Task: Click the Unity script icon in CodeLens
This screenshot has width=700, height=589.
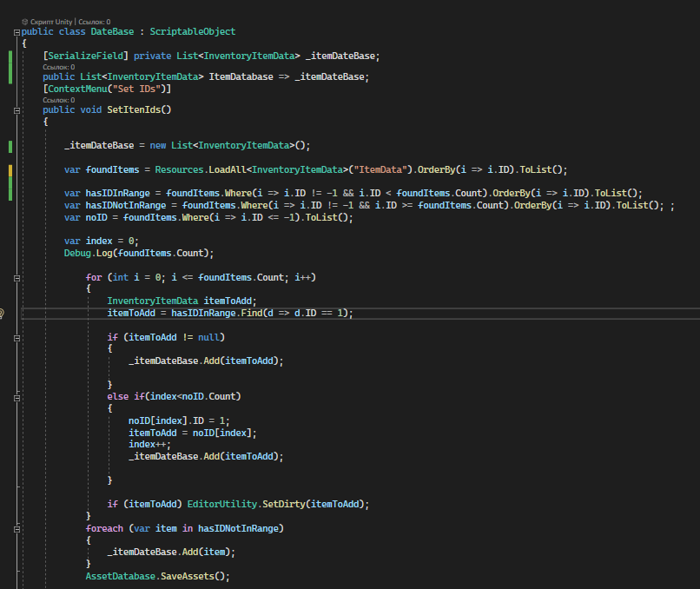Action: pos(24,22)
